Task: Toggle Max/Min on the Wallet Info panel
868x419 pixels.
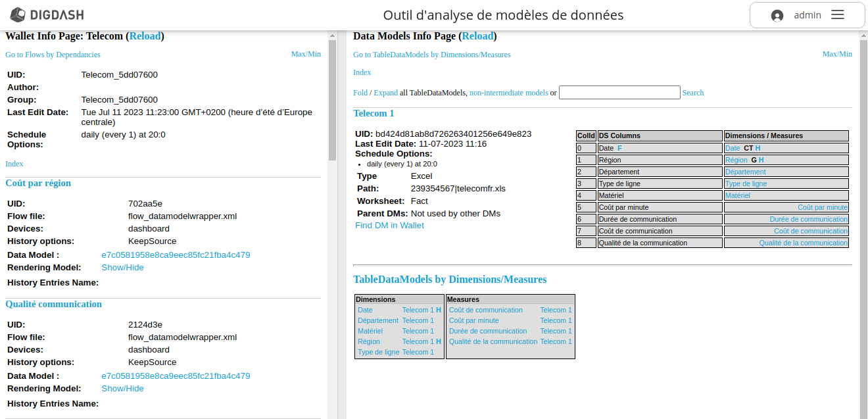Action: 306,53
